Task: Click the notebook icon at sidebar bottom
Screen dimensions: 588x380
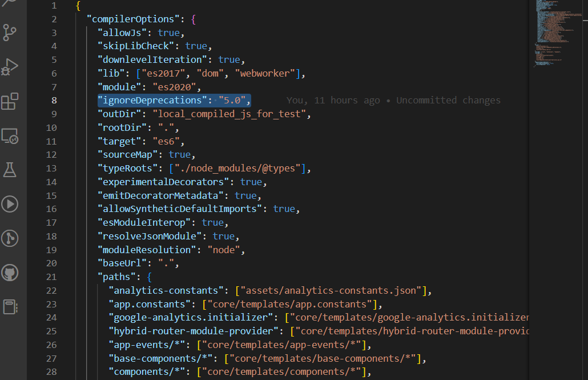Action: click(10, 307)
